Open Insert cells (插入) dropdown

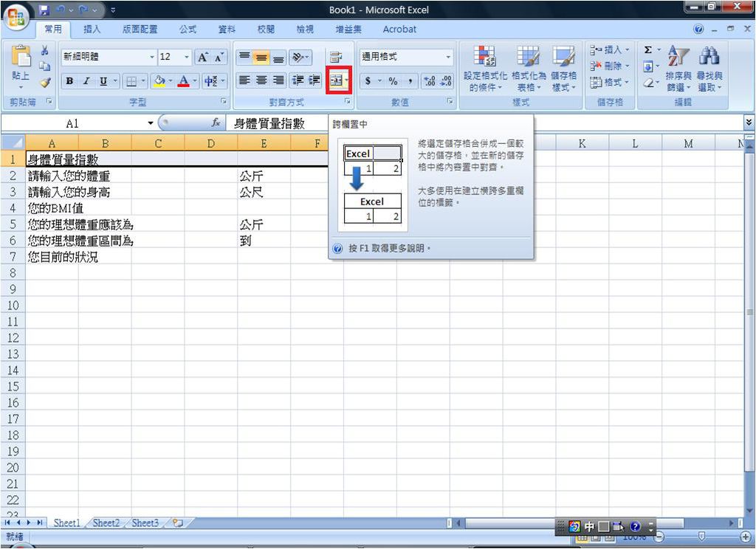pyautogui.click(x=610, y=49)
